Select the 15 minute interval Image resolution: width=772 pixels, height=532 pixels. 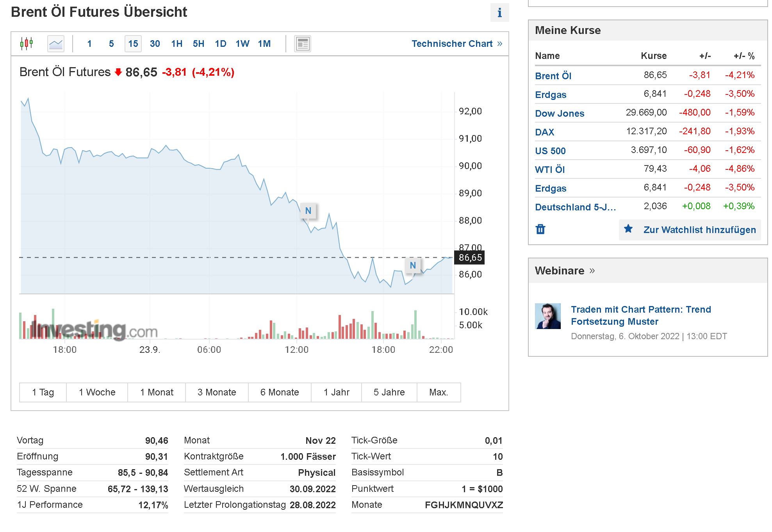click(x=133, y=44)
